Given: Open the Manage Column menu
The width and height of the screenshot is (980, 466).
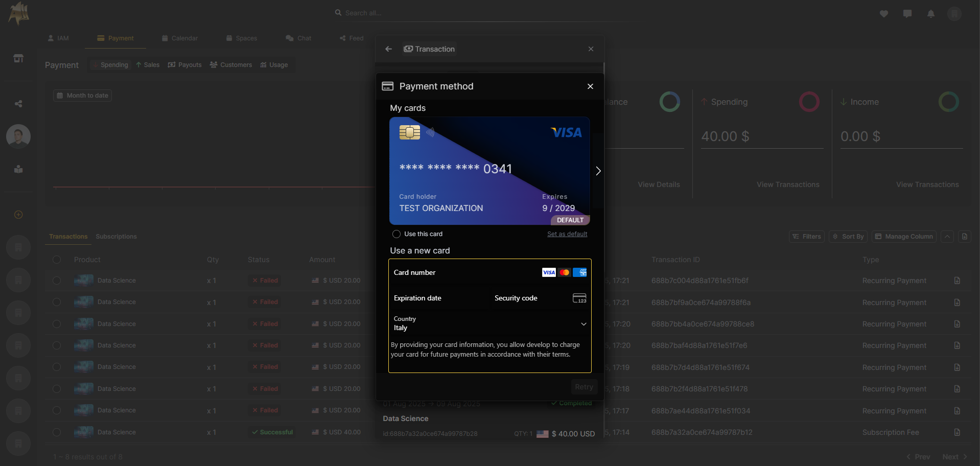Looking at the screenshot, I should pyautogui.click(x=904, y=237).
